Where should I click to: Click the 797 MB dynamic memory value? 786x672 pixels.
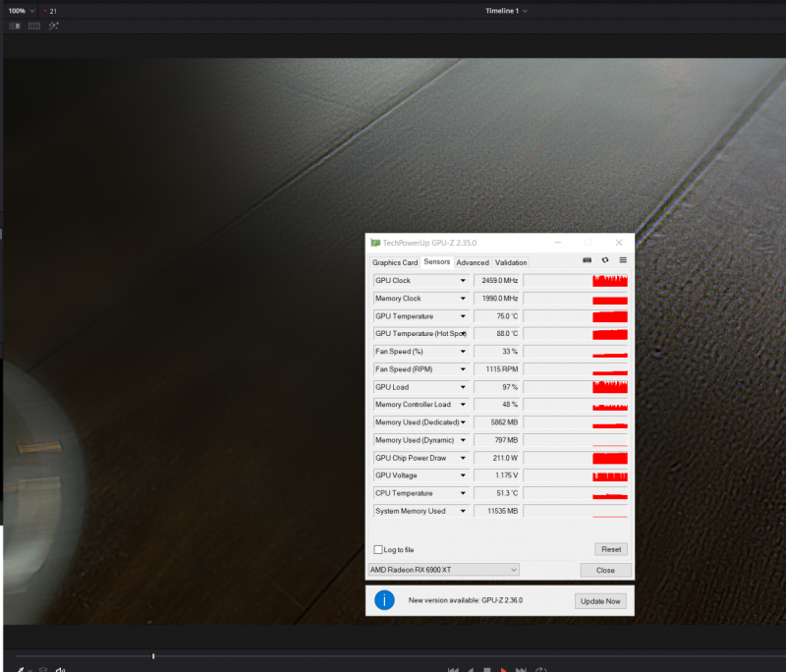pyautogui.click(x=497, y=440)
